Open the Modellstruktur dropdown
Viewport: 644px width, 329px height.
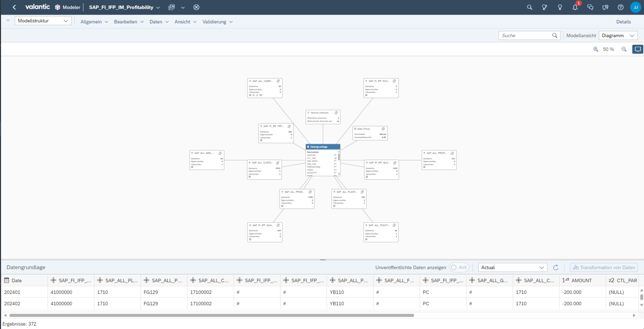tap(43, 21)
